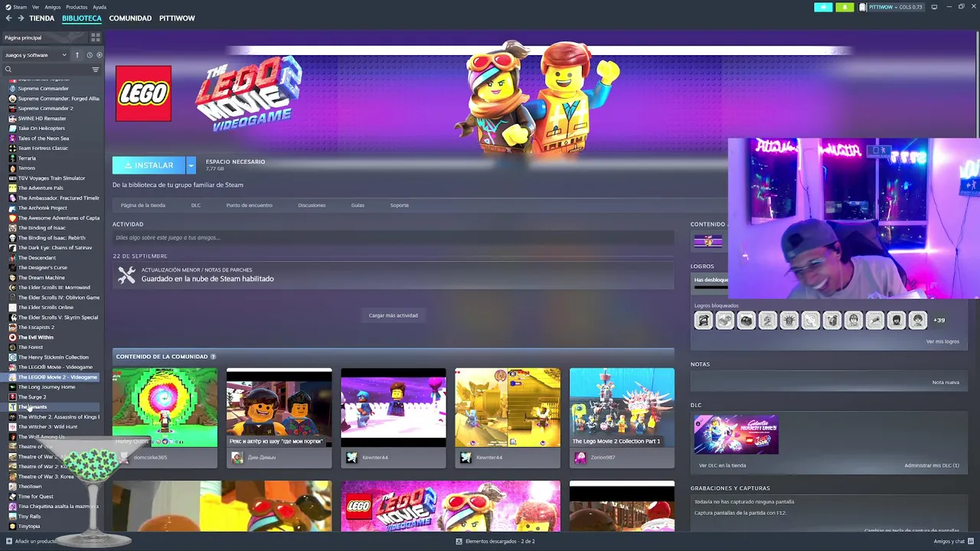The image size is (980, 551).
Task: Expand the Juegos y Software dropdown
Action: pyautogui.click(x=36, y=55)
